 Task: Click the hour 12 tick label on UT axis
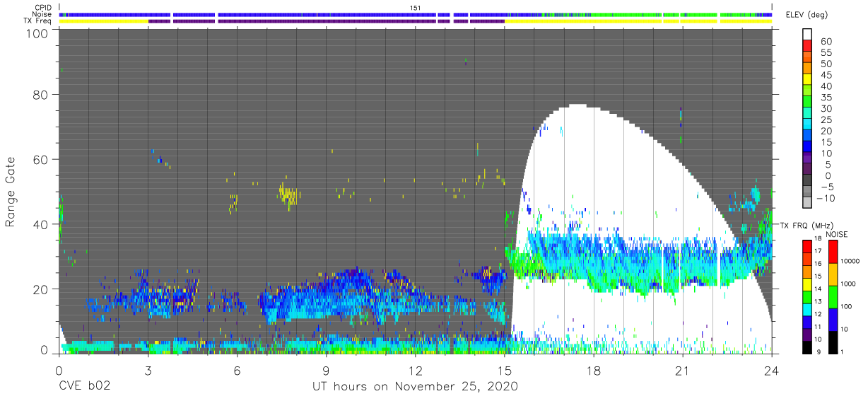[x=415, y=371]
